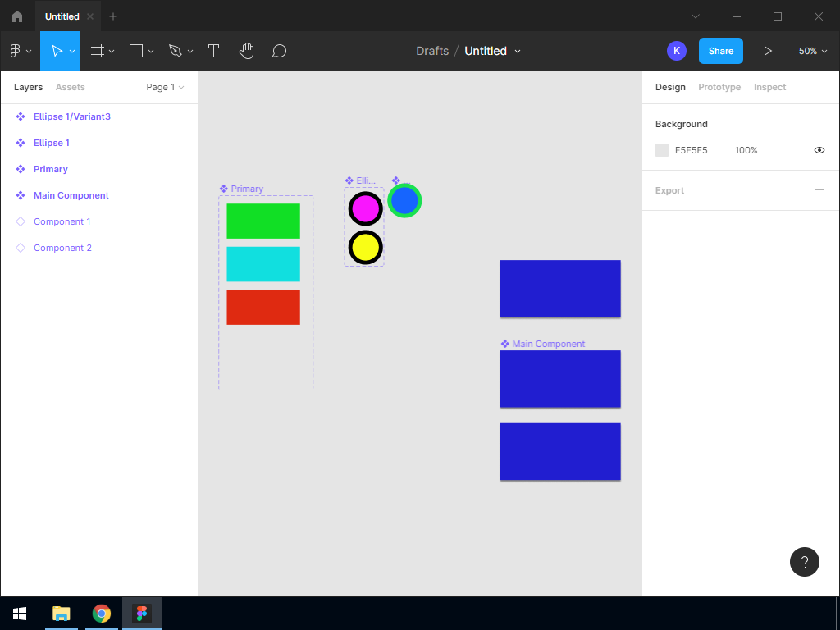The image size is (840, 630).
Task: Select the Main Component layer name
Action: [71, 195]
